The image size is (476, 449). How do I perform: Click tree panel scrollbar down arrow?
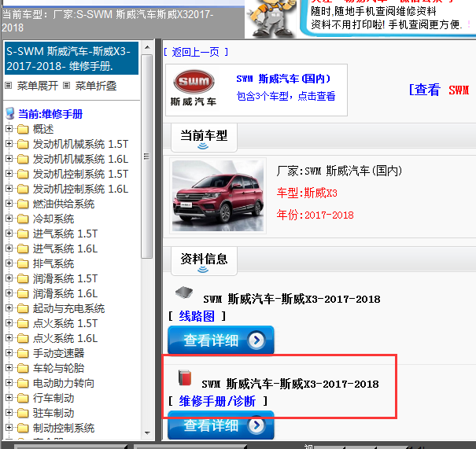pyautogui.click(x=147, y=433)
